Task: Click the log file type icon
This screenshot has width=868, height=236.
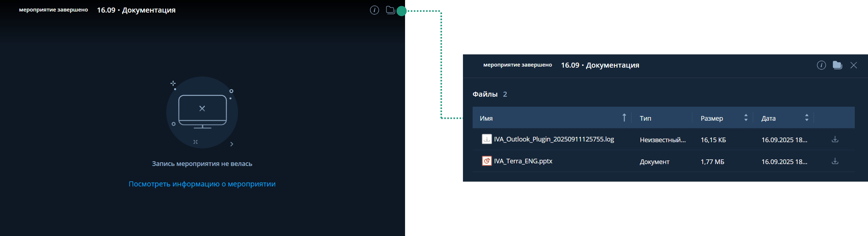Action: pyautogui.click(x=487, y=139)
